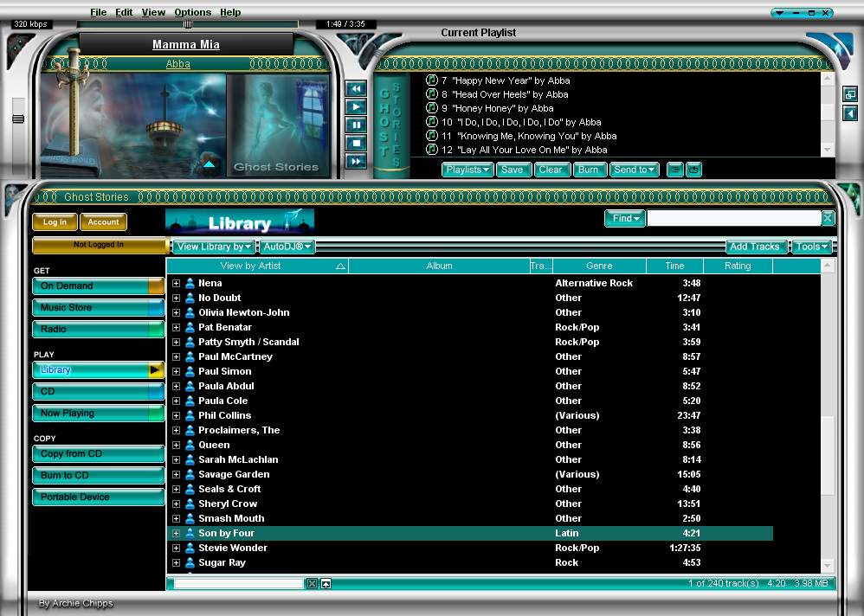Go back to the previous track
864x616 pixels.
(356, 88)
